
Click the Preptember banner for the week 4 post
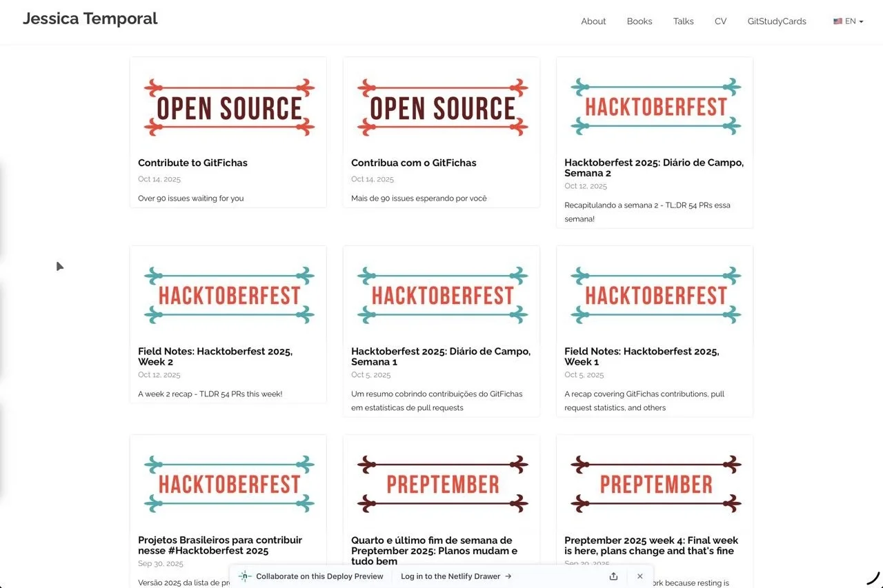point(654,483)
